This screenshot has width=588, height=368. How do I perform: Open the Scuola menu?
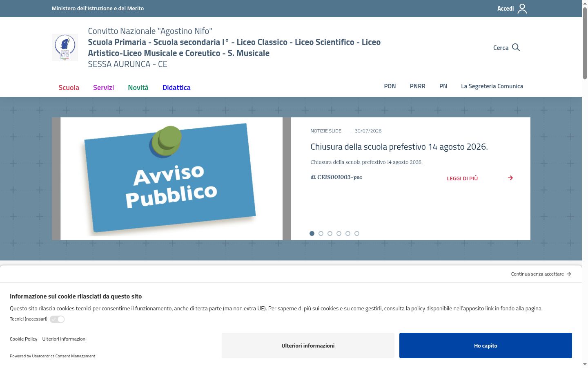[x=69, y=88]
